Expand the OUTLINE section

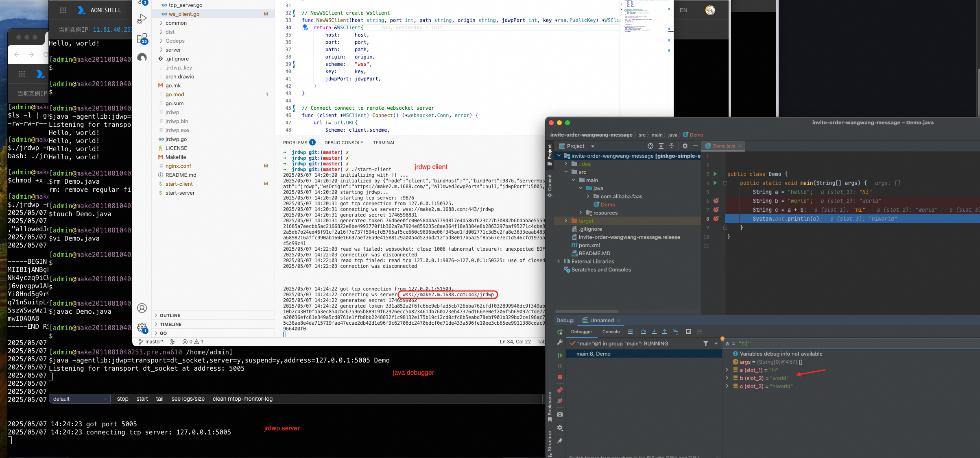tap(214, 315)
